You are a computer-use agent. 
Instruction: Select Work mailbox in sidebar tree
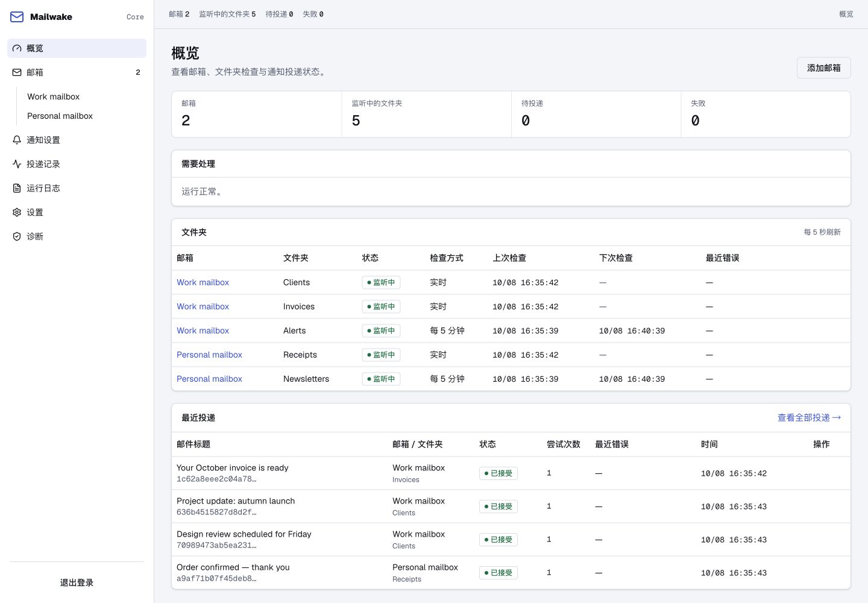pyautogui.click(x=53, y=96)
